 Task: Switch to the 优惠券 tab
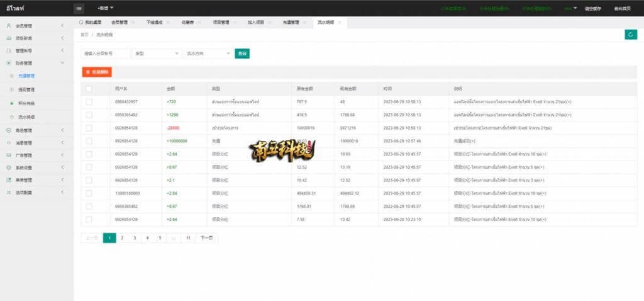click(x=188, y=22)
